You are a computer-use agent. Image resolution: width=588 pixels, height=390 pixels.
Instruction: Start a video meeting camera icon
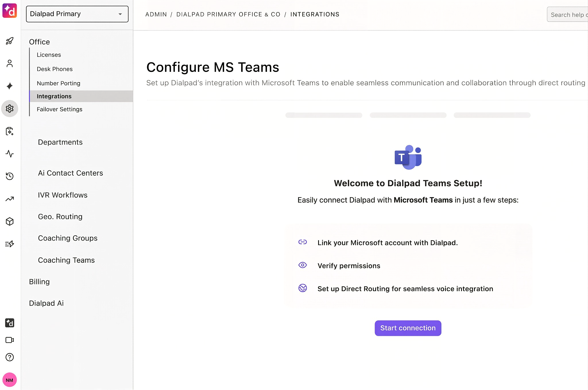(x=9, y=340)
